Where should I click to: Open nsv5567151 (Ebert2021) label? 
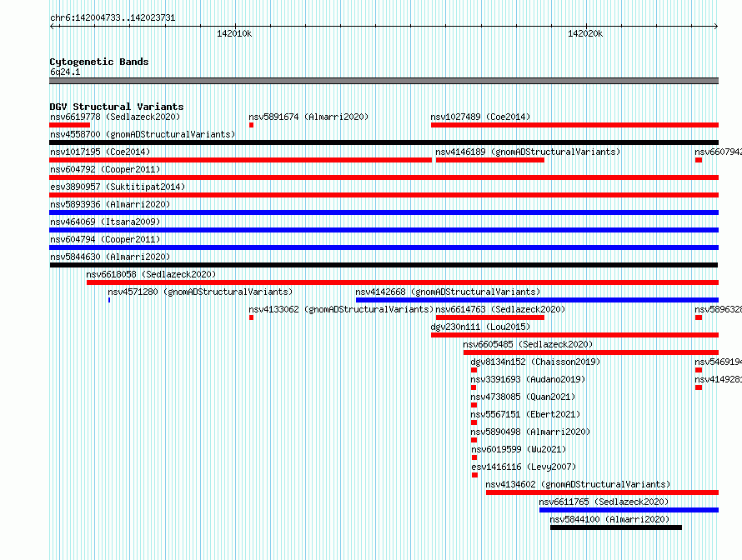525,414
